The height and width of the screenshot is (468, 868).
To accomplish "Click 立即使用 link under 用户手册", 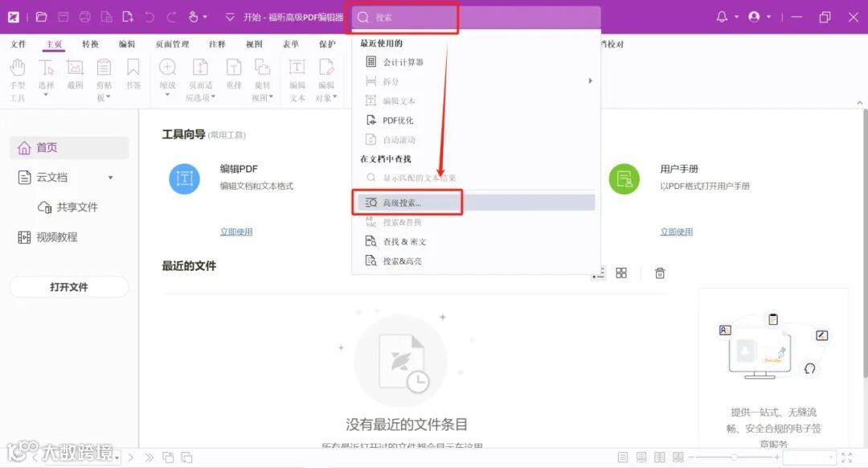I will pyautogui.click(x=677, y=232).
